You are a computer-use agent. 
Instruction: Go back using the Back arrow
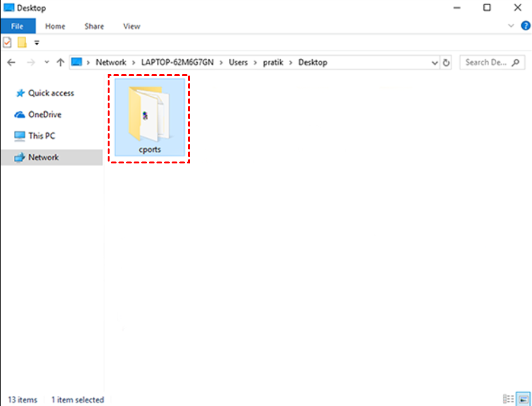pos(11,62)
